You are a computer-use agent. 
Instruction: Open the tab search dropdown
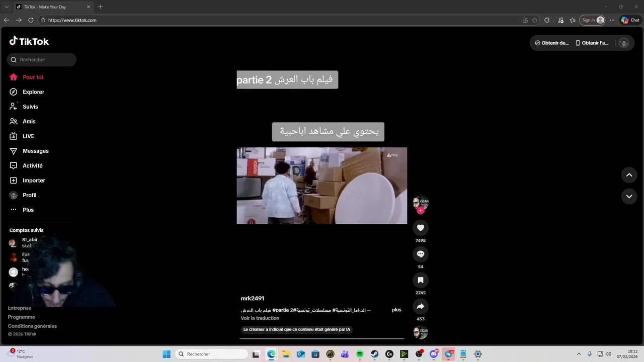point(7,7)
